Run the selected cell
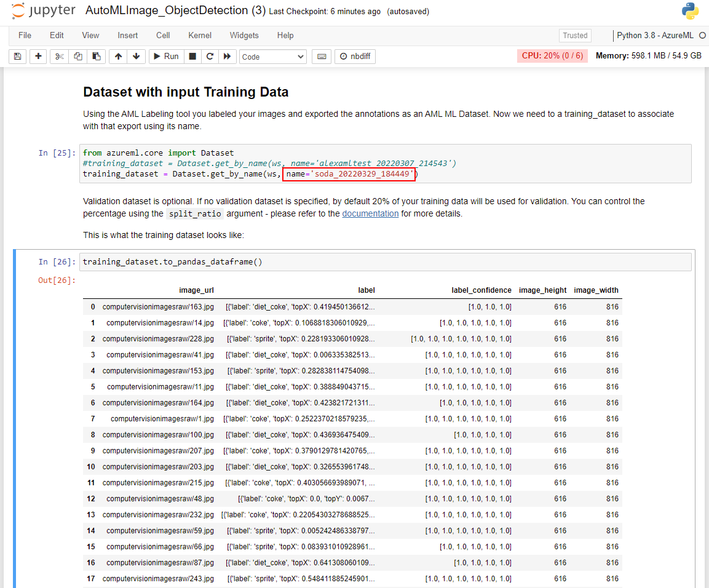The height and width of the screenshot is (588, 709). pos(167,57)
